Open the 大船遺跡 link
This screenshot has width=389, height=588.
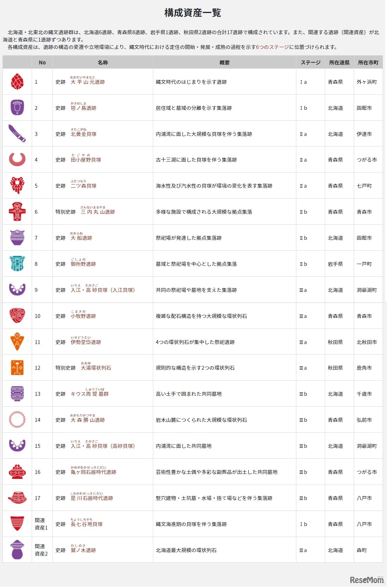pos(81,238)
